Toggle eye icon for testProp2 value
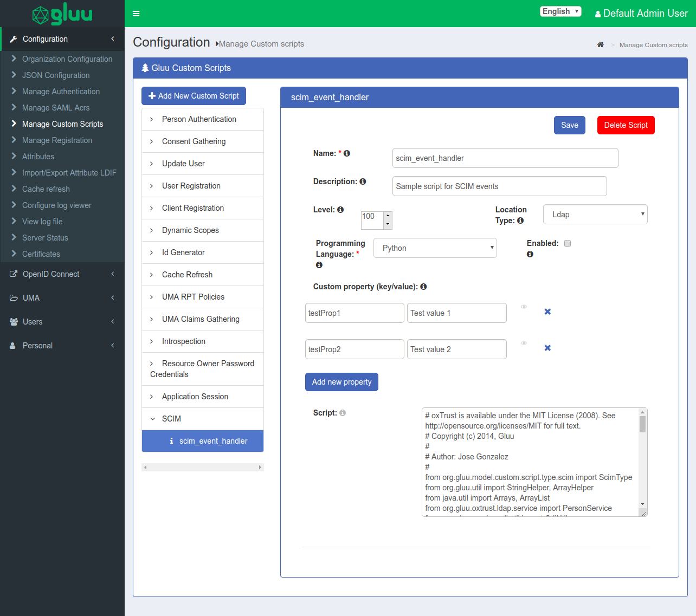Viewport: 696px width, 616px height. (x=524, y=343)
